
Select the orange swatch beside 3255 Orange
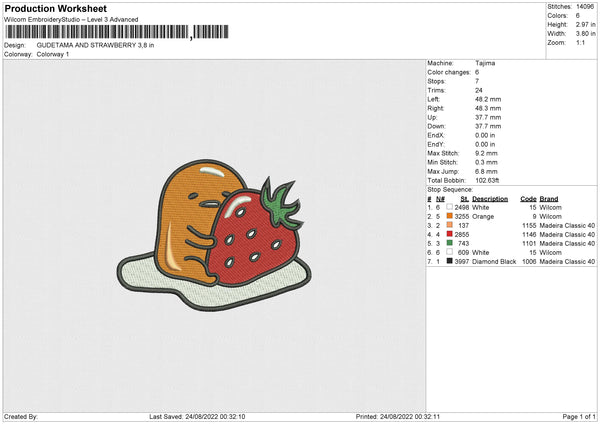pos(450,216)
